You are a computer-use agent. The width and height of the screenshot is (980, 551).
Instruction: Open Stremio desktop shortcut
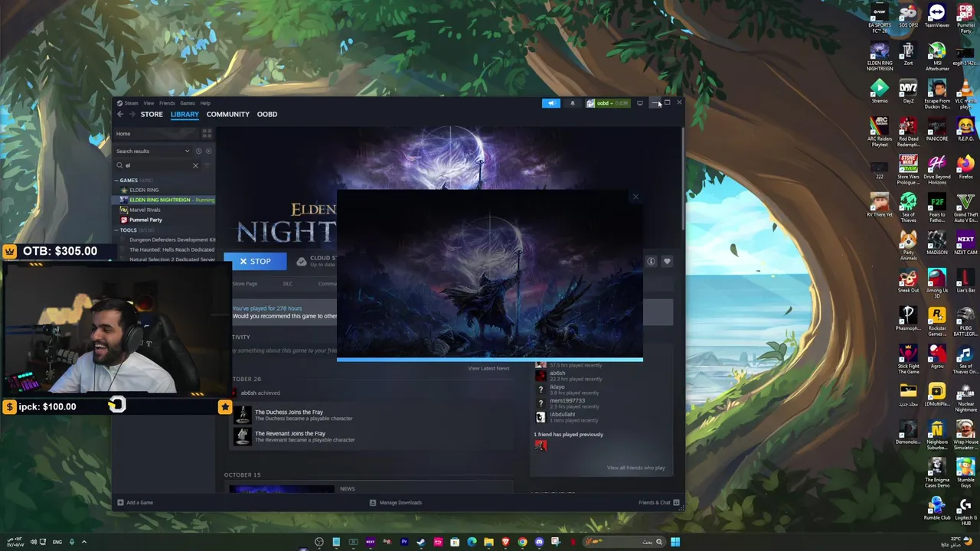[x=880, y=92]
